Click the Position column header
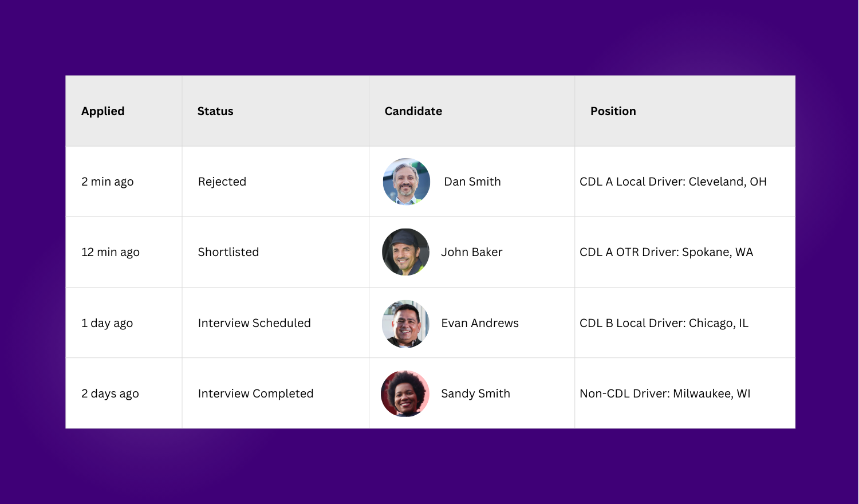Viewport: 859px width, 504px height. [613, 111]
